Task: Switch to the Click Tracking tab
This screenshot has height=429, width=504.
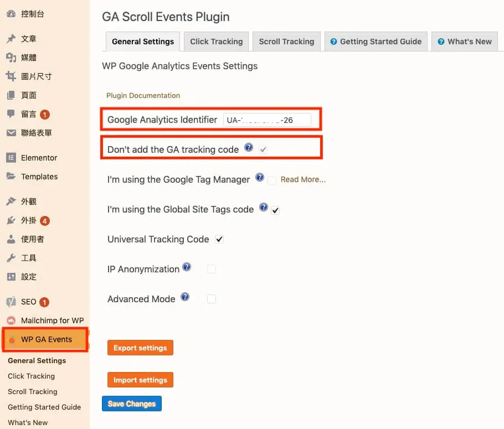Action: coord(217,42)
